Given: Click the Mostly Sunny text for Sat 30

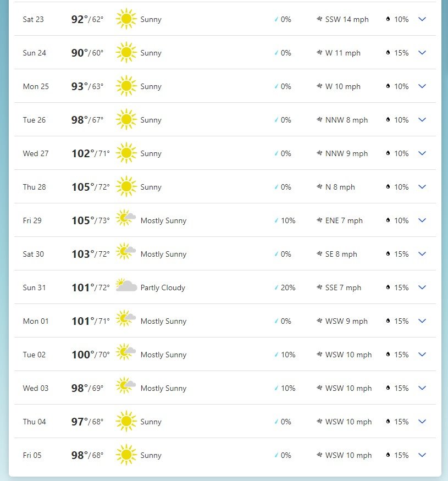Looking at the screenshot, I should pyautogui.click(x=163, y=255).
